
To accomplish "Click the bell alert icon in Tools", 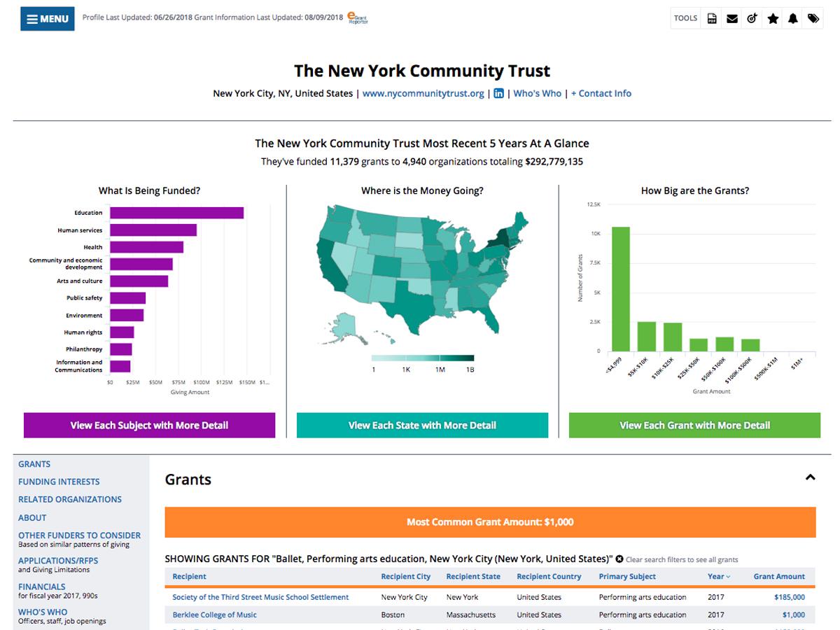I will [x=793, y=19].
